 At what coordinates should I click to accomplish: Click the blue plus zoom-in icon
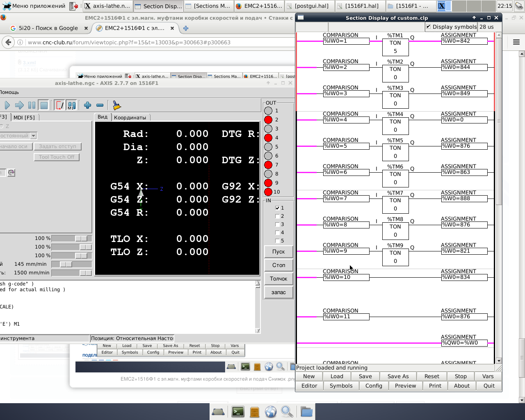click(87, 105)
